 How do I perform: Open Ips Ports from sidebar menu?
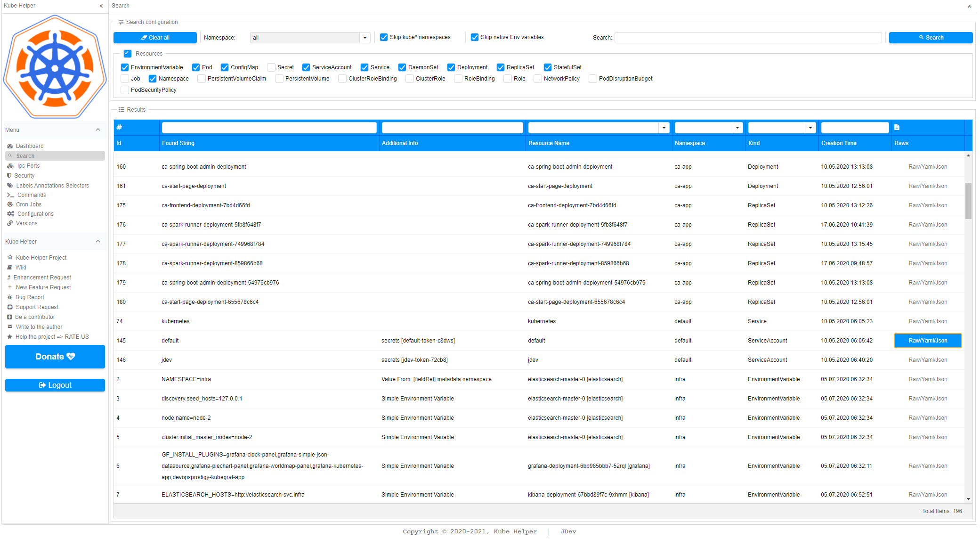pos(28,166)
